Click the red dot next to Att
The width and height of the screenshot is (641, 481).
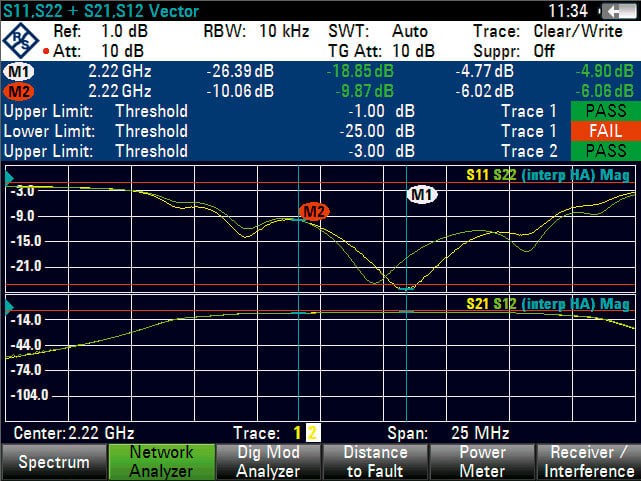coord(46,51)
